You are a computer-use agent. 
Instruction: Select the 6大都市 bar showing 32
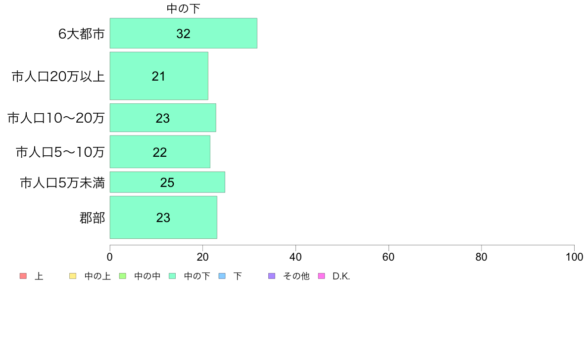pyautogui.click(x=183, y=33)
